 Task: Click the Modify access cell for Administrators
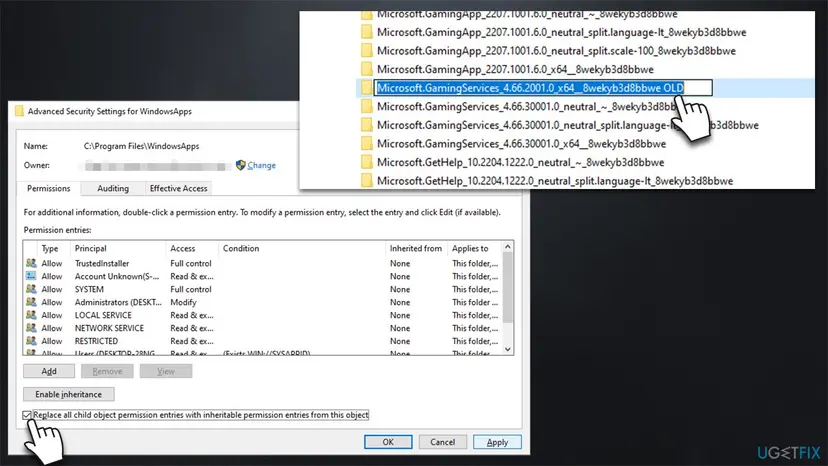point(183,302)
